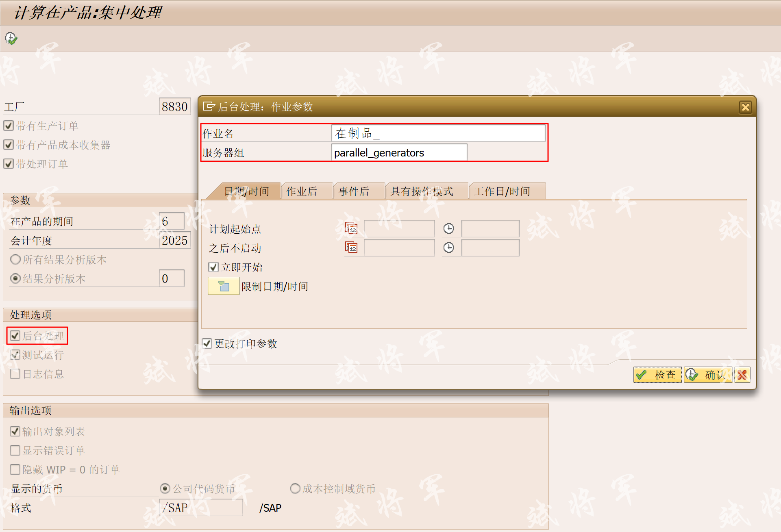Image resolution: width=781 pixels, height=532 pixels.
Task: Uncheck 更改打印参数 checkbox
Action: pyautogui.click(x=207, y=343)
